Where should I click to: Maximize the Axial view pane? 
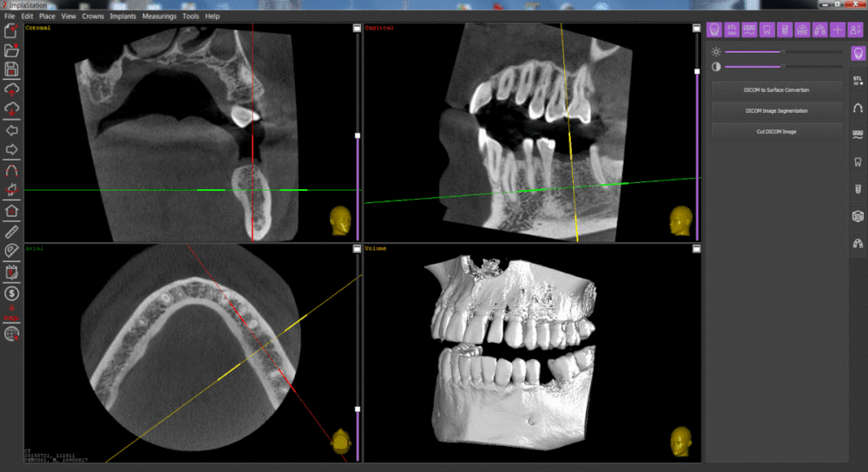point(357,249)
